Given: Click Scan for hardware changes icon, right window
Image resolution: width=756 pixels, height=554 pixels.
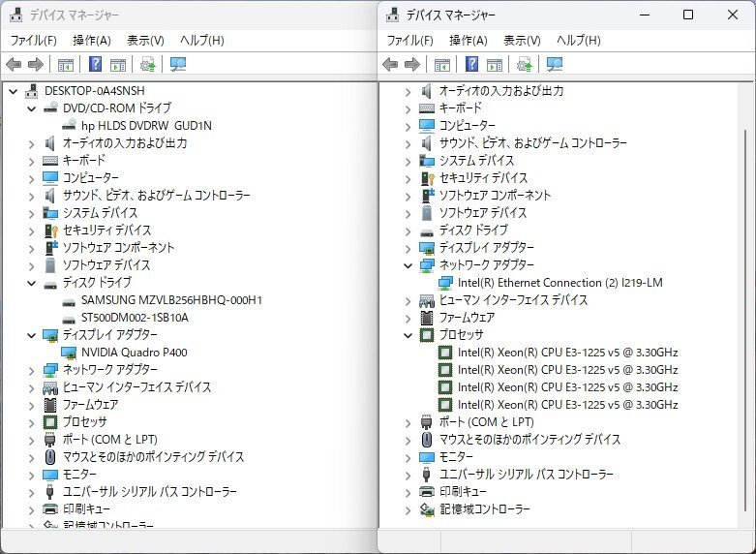Looking at the screenshot, I should 555,64.
